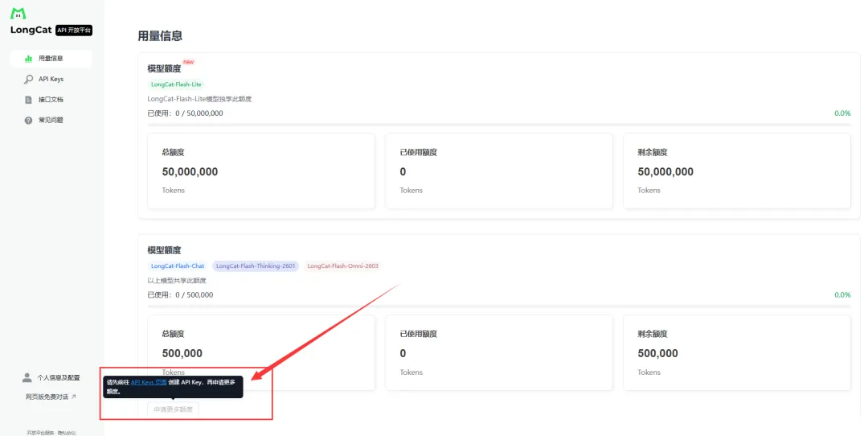The height and width of the screenshot is (436, 868).
Task: Select the LongCat-Flash-Lite model tag
Action: click(x=176, y=84)
